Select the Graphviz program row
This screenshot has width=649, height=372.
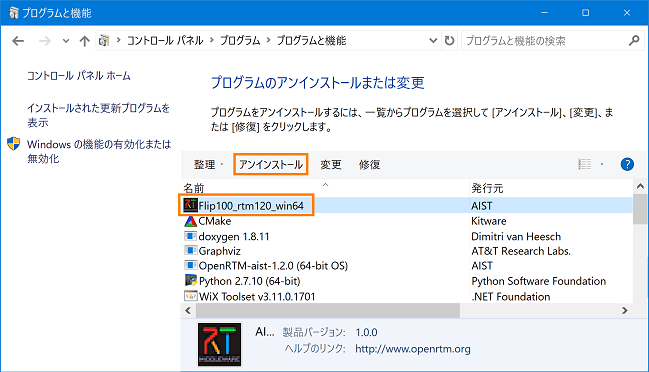tap(219, 251)
